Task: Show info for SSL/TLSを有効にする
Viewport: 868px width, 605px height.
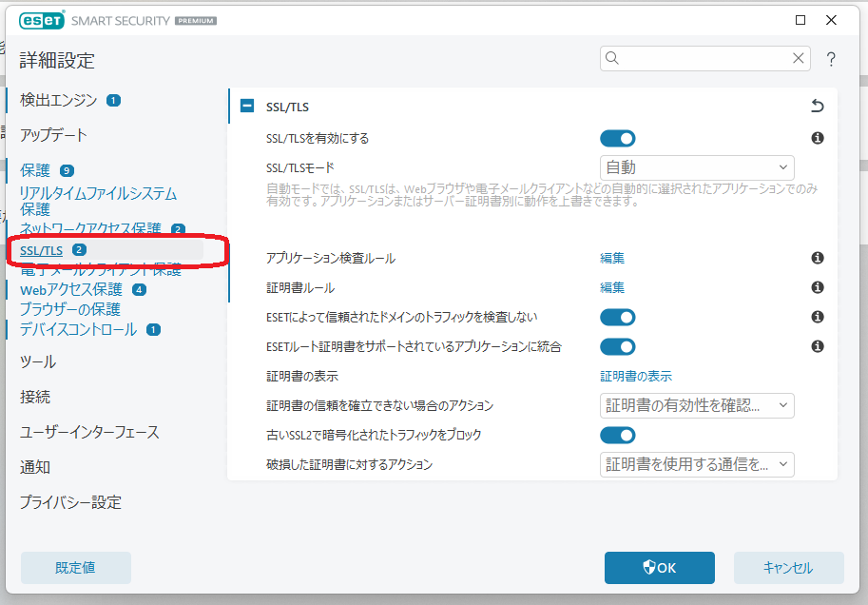Action: 817,138
